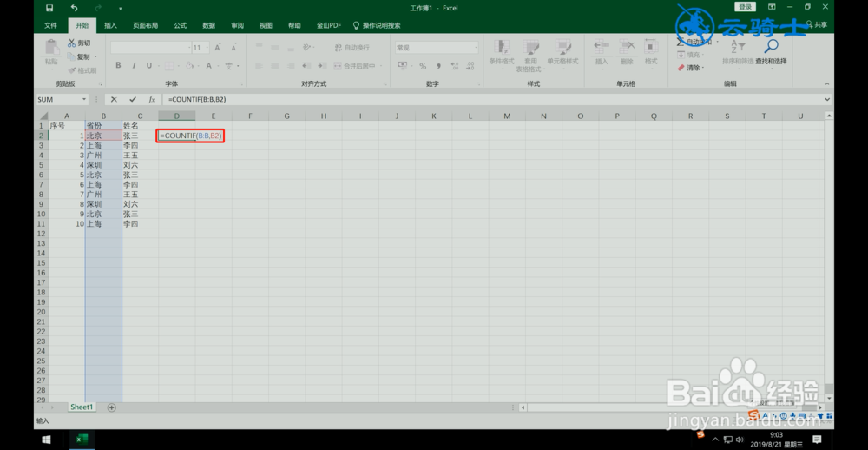Click the decrease indent icon

point(306,66)
